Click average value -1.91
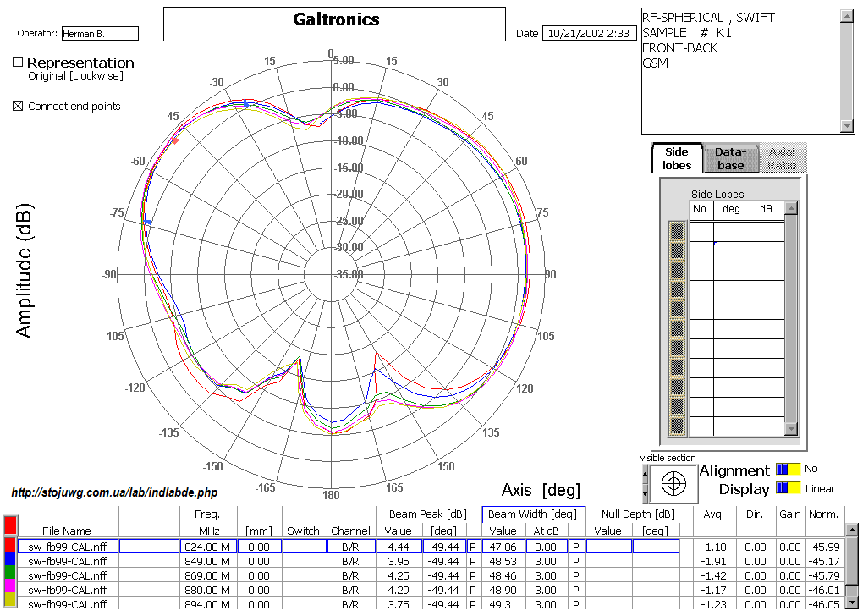 tap(714, 561)
